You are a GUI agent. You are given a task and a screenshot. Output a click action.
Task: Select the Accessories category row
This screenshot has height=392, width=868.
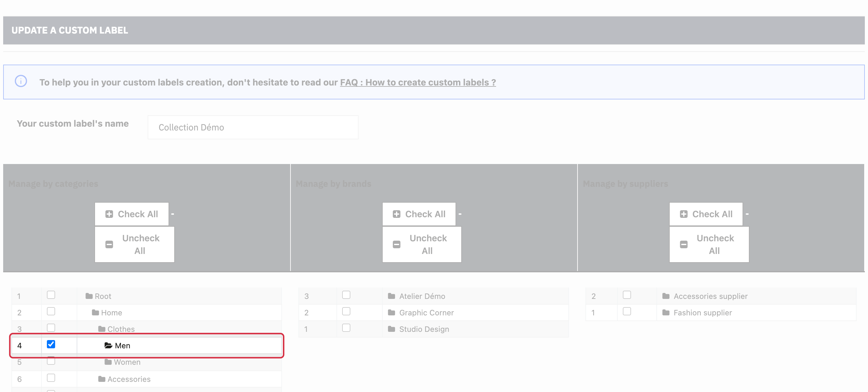coord(147,379)
